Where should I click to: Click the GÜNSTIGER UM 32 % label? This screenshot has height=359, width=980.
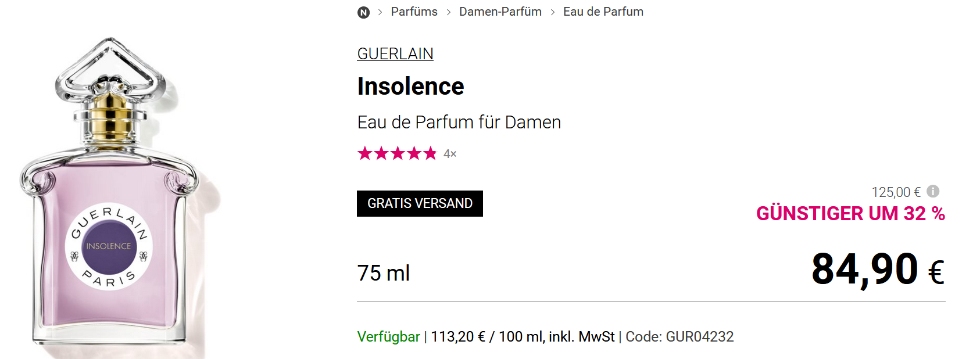pos(850,214)
